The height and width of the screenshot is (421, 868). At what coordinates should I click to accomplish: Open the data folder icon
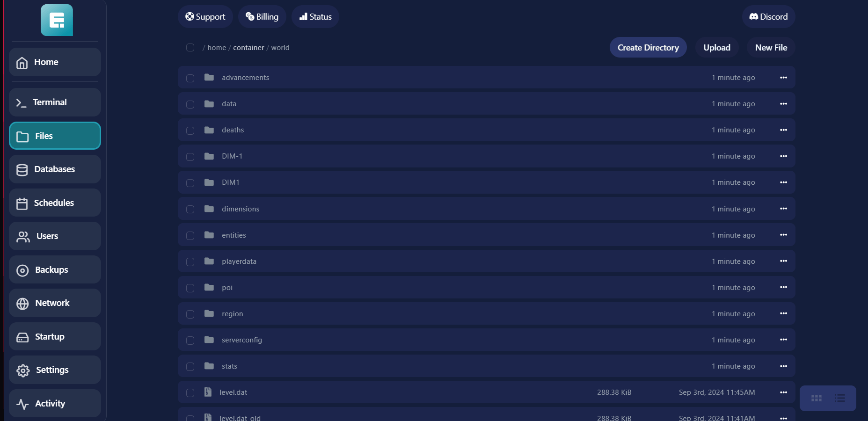coord(209,103)
